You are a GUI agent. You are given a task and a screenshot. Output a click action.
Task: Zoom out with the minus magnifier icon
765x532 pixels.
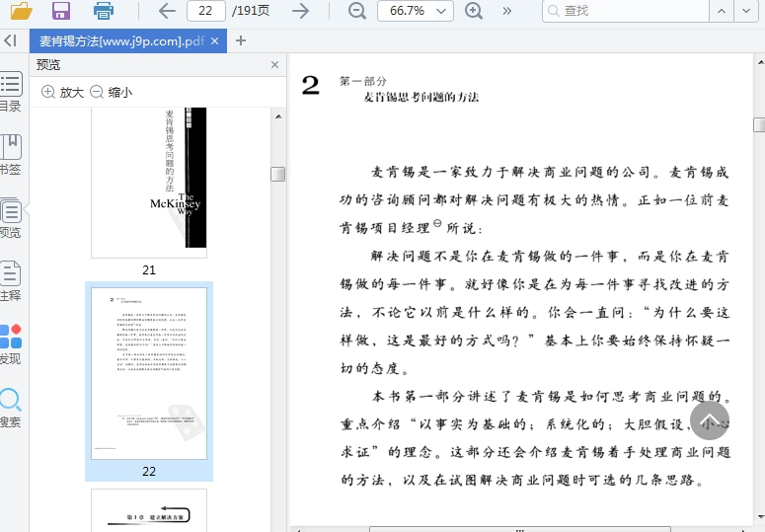coord(357,11)
